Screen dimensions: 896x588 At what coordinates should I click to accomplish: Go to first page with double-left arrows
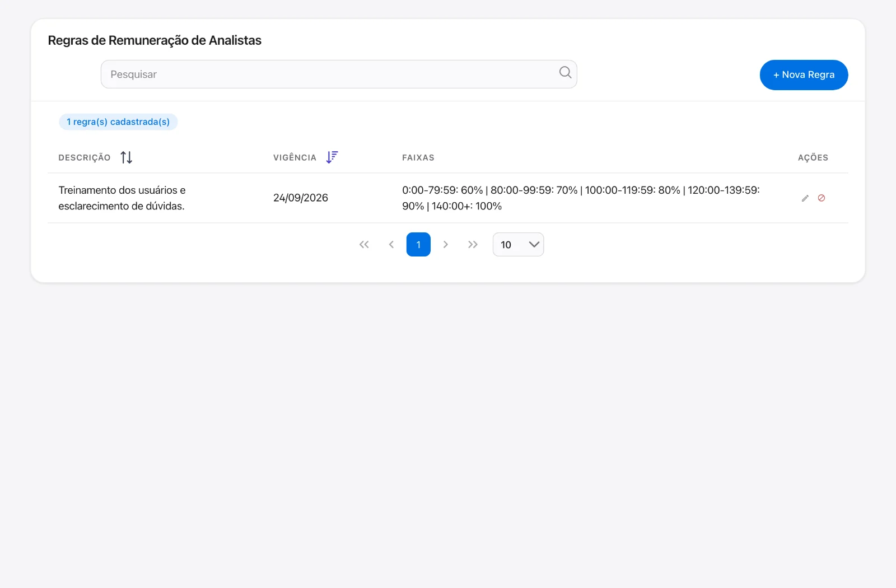pyautogui.click(x=364, y=245)
